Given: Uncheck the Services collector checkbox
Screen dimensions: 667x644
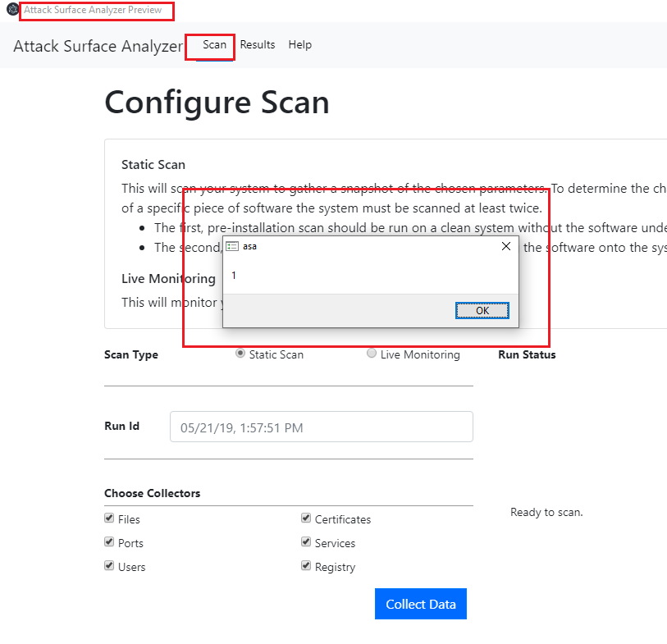Looking at the screenshot, I should (306, 542).
